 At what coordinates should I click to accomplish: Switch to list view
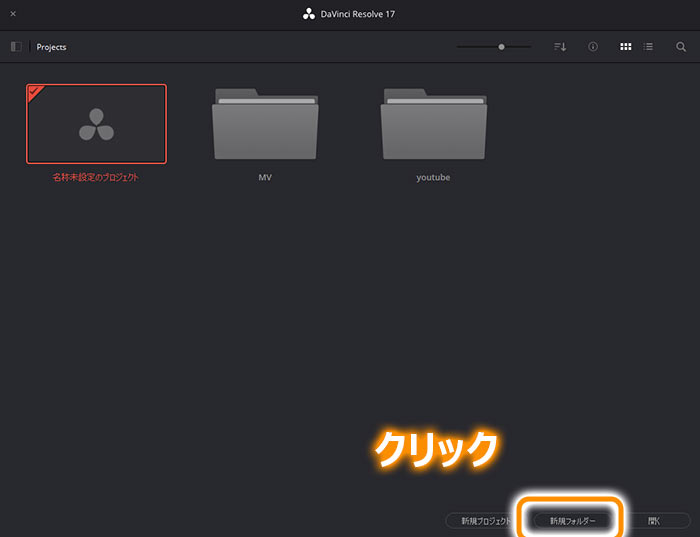(648, 46)
